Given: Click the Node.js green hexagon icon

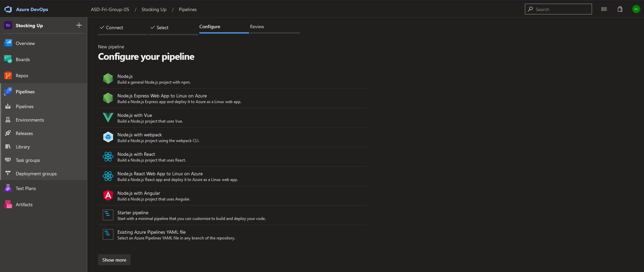Looking at the screenshot, I should tap(108, 79).
